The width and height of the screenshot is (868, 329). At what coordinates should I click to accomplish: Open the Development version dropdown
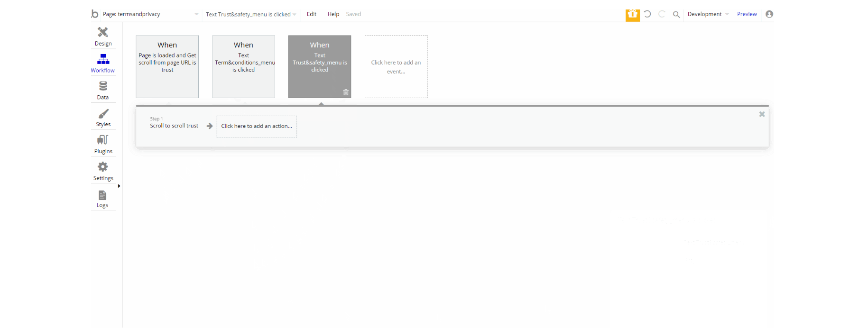click(708, 14)
